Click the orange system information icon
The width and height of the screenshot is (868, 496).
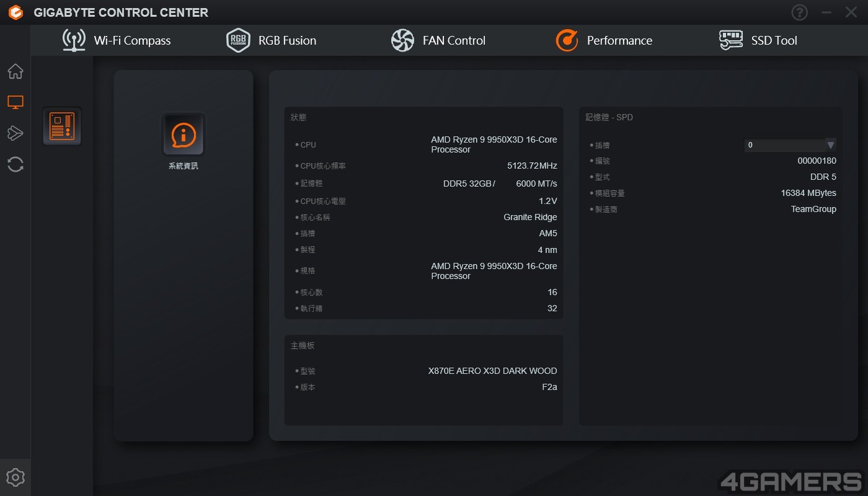pyautogui.click(x=184, y=135)
